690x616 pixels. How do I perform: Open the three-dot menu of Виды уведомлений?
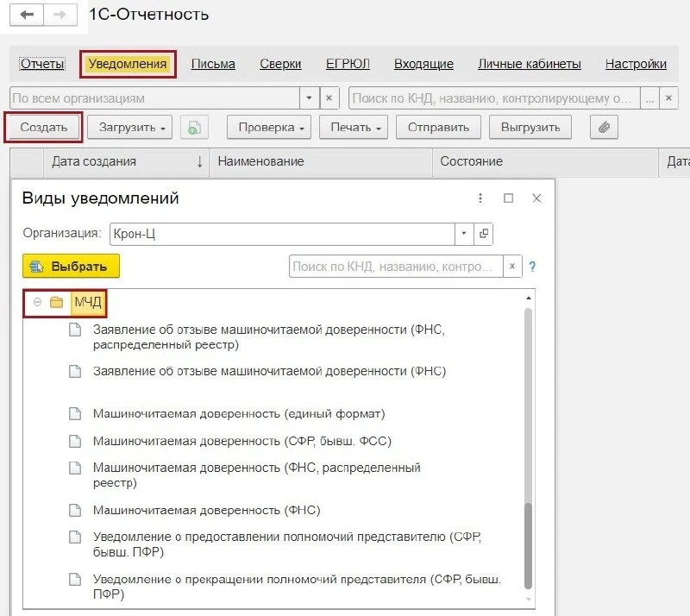[x=480, y=198]
